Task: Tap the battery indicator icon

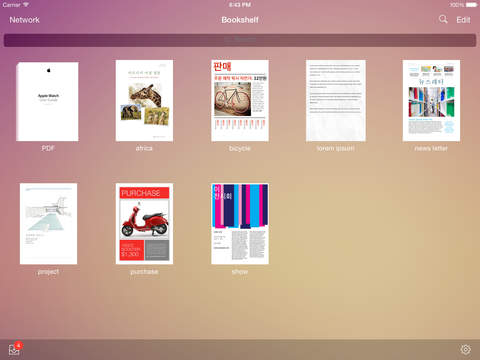Action: click(472, 5)
